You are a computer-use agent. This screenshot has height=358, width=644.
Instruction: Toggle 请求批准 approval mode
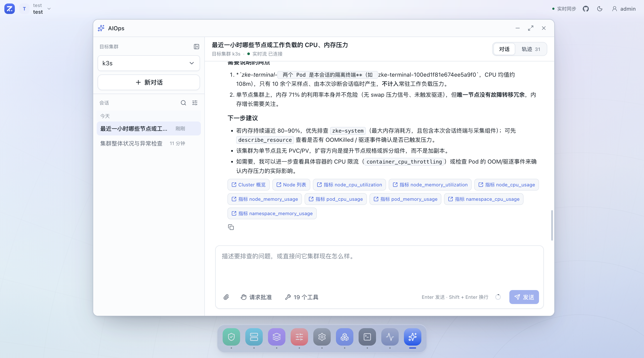256,297
